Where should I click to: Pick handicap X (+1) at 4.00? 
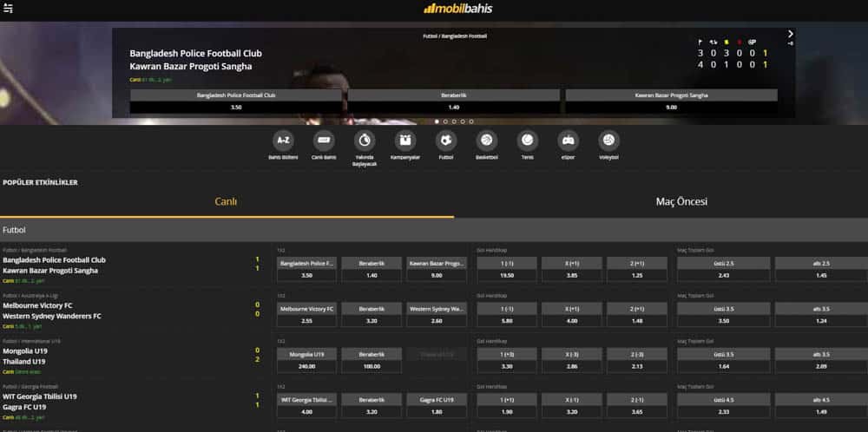(x=572, y=315)
